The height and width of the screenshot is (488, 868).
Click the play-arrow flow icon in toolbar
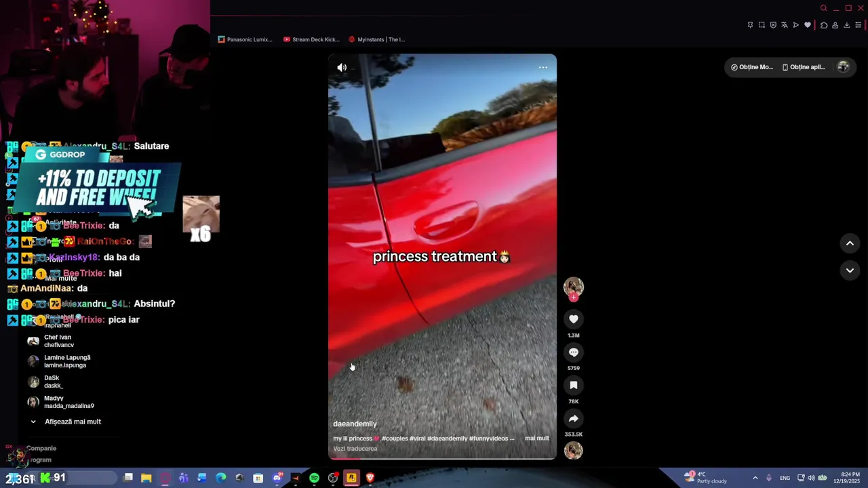coord(796,25)
